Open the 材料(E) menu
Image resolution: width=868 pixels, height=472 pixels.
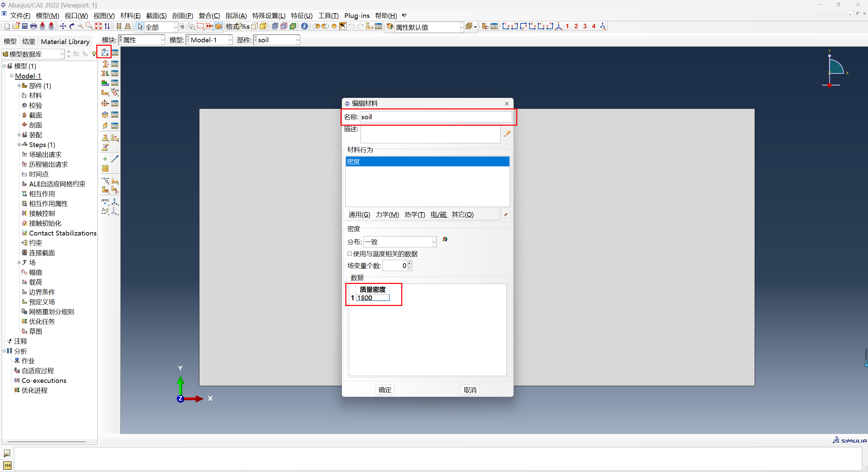click(130, 16)
